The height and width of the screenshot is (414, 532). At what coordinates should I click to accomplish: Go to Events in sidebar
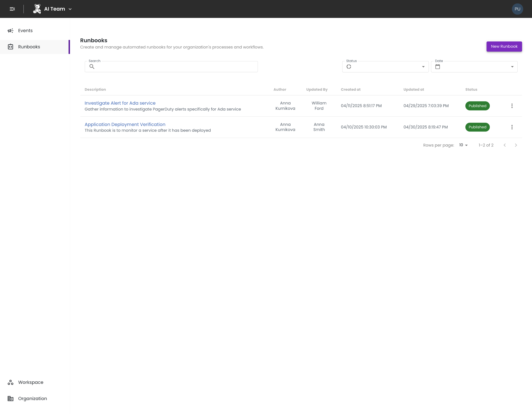(x=25, y=31)
